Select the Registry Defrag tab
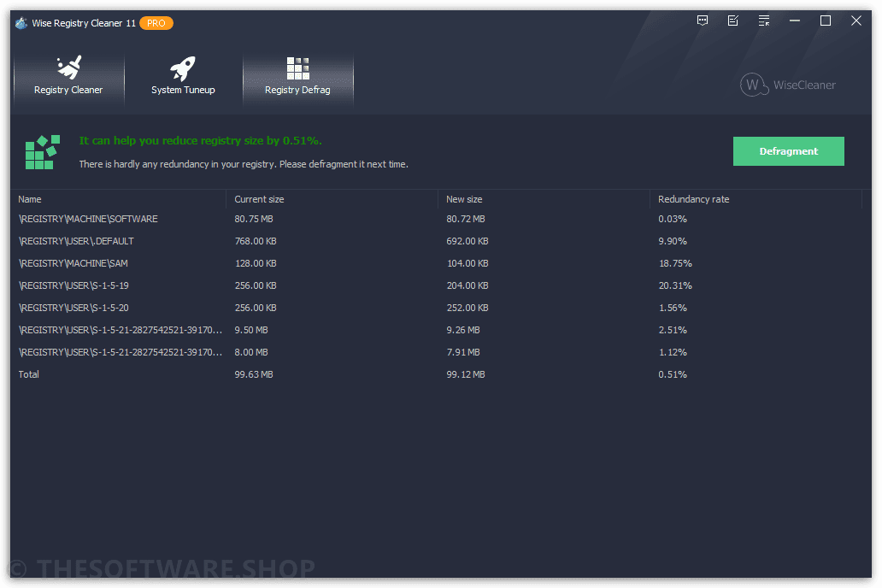This screenshot has width=882, height=588. click(297, 79)
